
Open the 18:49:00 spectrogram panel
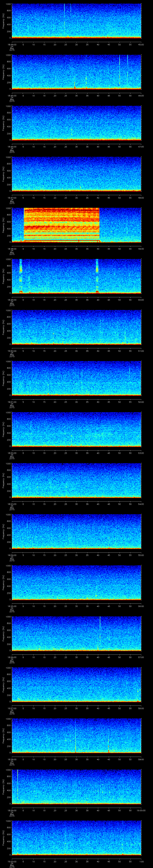point(76,276)
